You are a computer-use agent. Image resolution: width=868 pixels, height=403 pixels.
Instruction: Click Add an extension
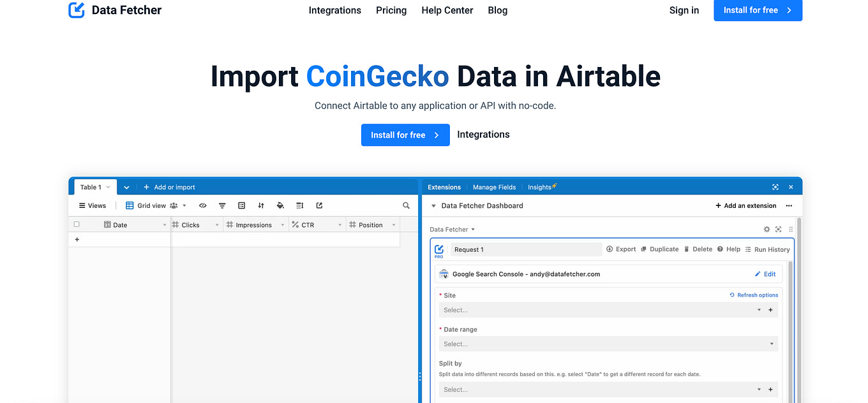pyautogui.click(x=746, y=206)
